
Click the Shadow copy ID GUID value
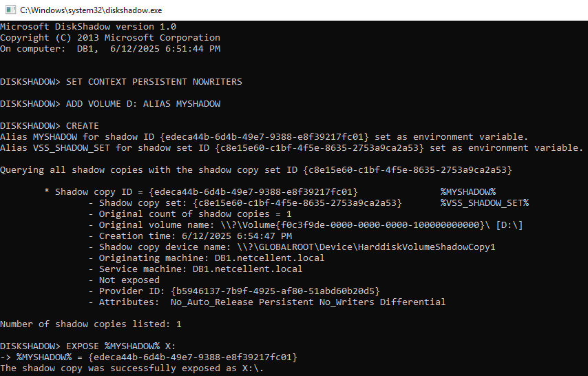pos(253,192)
